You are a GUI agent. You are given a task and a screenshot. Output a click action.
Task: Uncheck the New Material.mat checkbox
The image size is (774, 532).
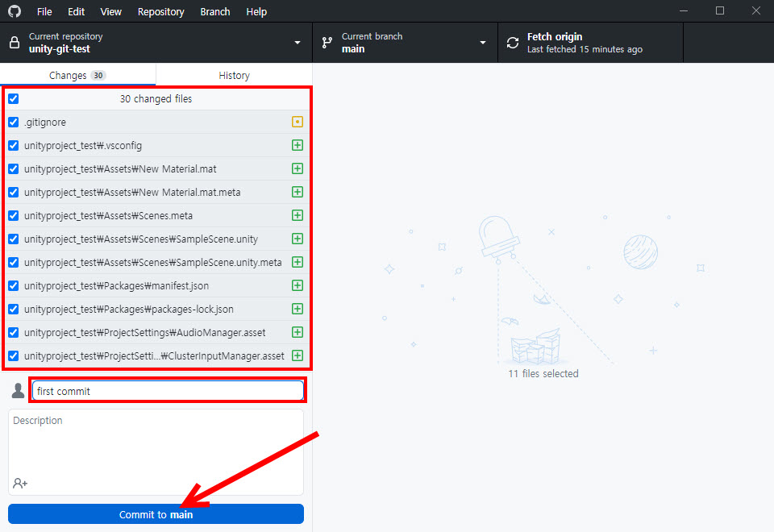14,168
